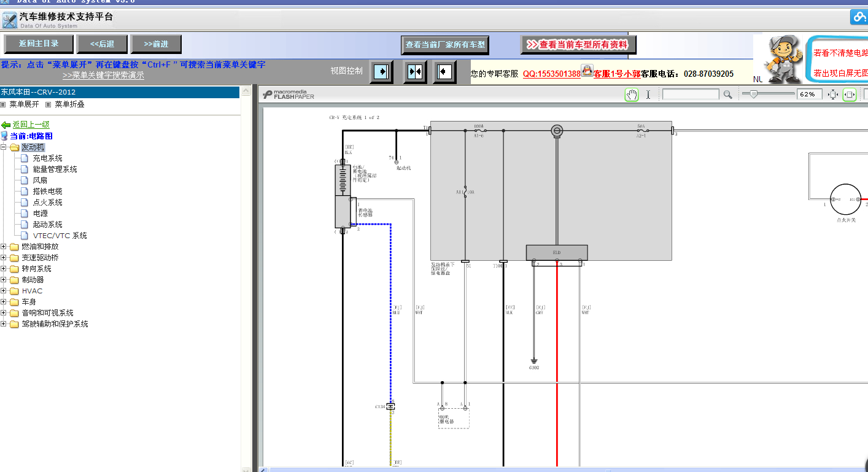Click the 能量管理系统 document icon
This screenshot has width=868, height=472.
click(x=25, y=169)
